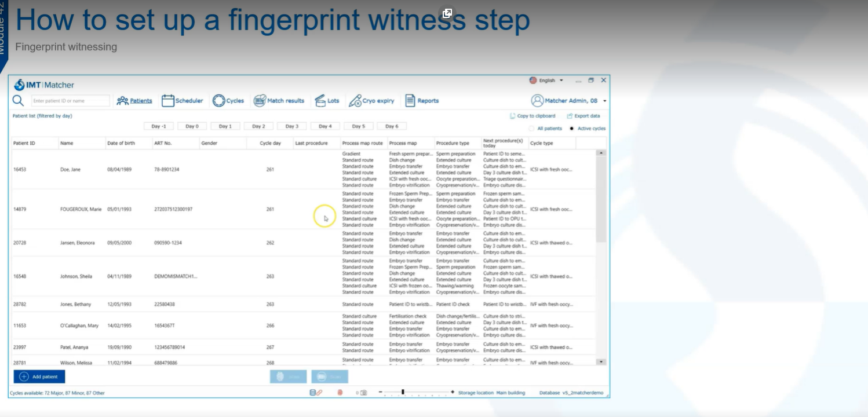Click the search magnifier icon
Viewport: 868px width, 417px height.
[18, 101]
